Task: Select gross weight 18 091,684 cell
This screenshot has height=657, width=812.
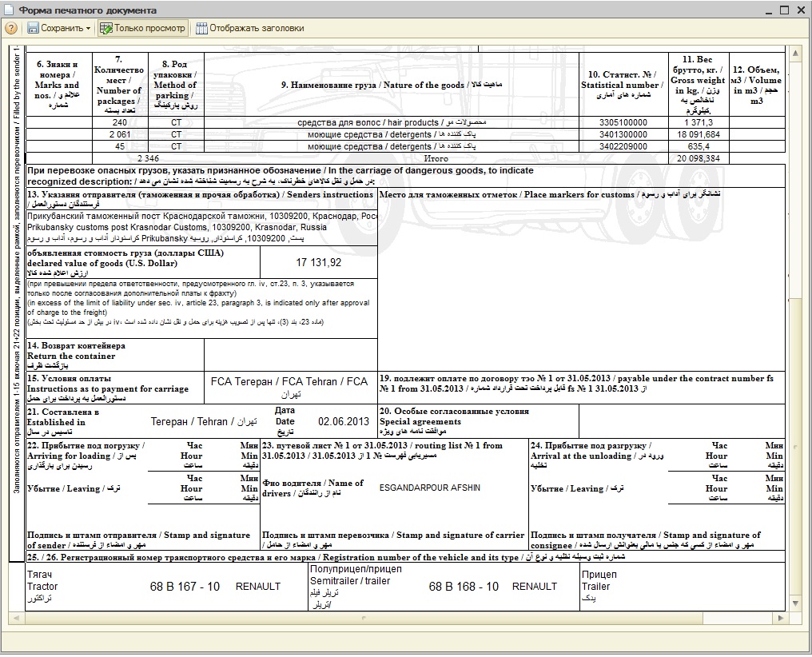Action: [x=699, y=134]
